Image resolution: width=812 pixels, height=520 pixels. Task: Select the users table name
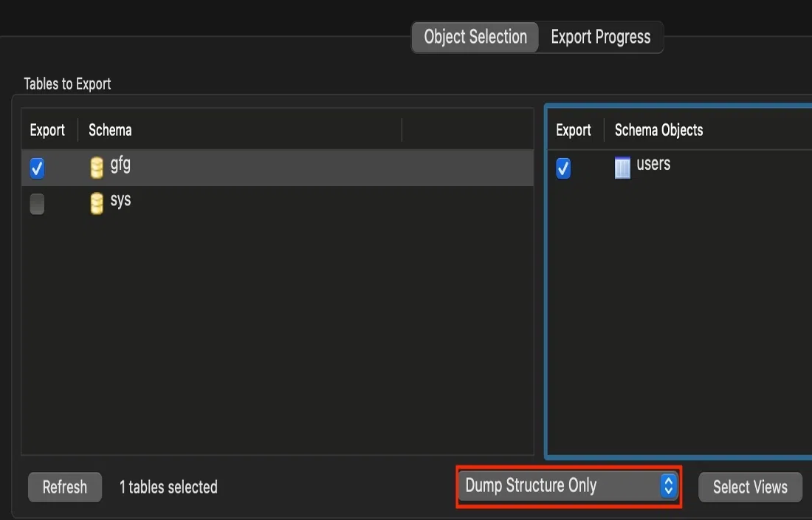(x=653, y=164)
